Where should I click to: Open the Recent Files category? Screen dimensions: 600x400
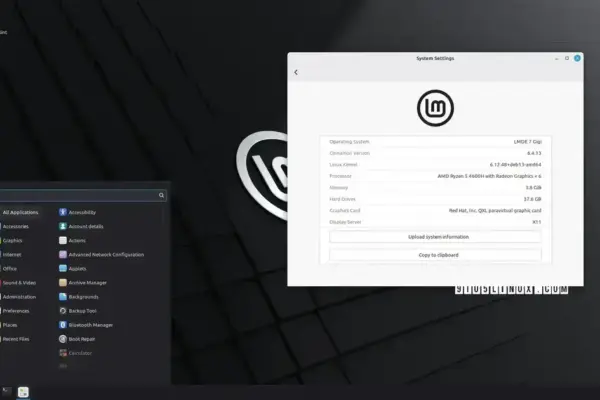pos(15,339)
